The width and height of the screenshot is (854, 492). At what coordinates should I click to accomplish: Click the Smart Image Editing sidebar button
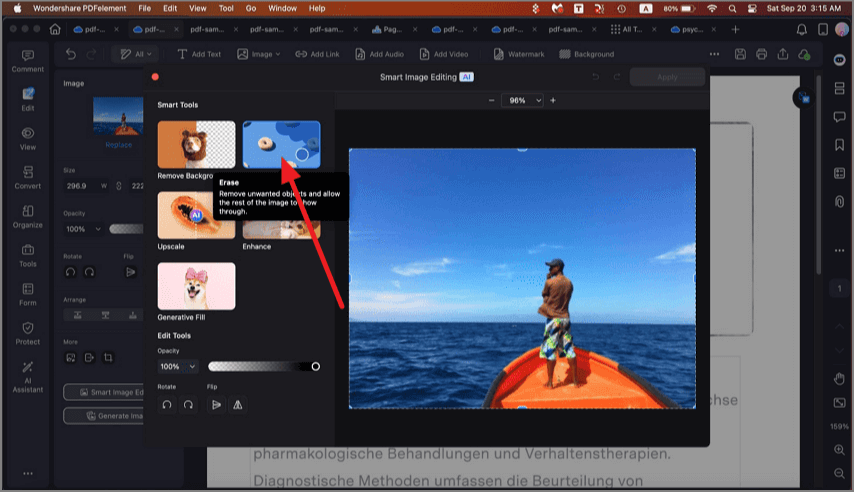(x=104, y=392)
